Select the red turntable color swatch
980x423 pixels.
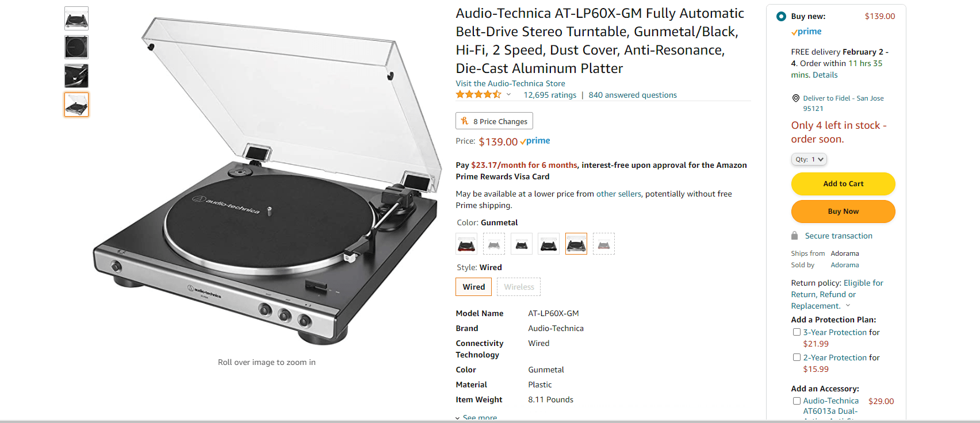(466, 243)
